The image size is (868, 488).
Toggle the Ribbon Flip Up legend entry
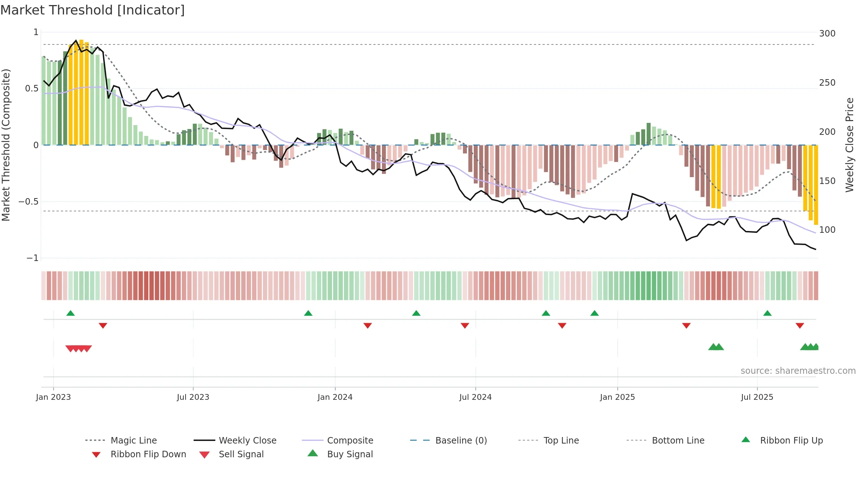pos(782,440)
